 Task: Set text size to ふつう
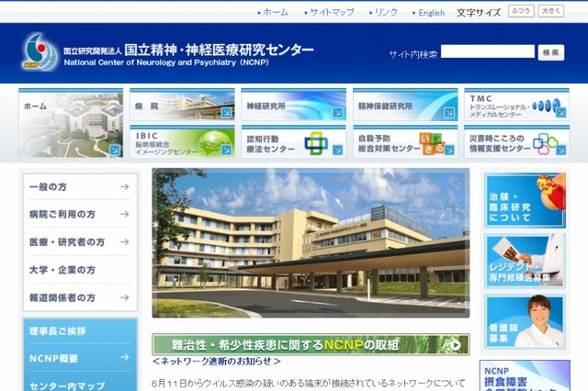[x=521, y=11]
